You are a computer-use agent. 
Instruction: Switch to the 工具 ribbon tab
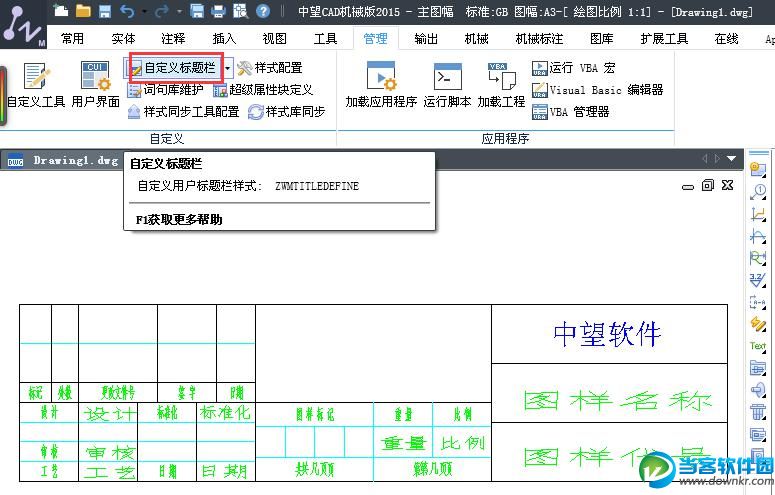(325, 39)
